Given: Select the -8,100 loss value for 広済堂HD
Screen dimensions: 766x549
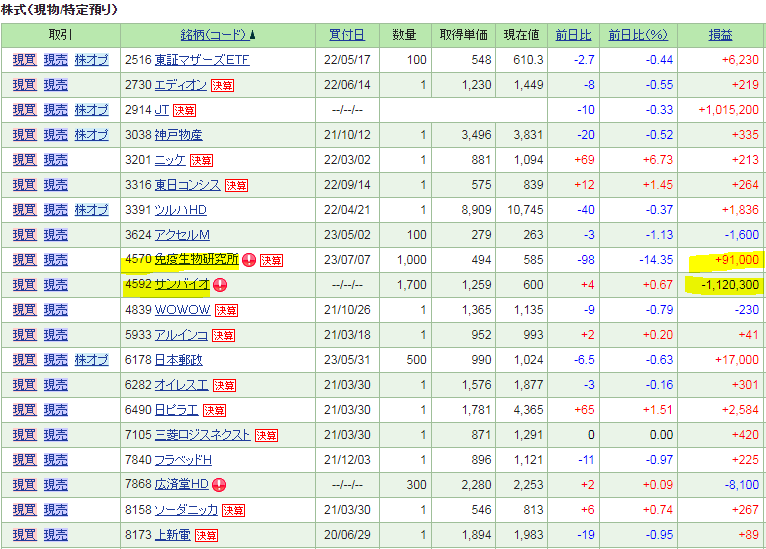Looking at the screenshot, I should point(742,485).
